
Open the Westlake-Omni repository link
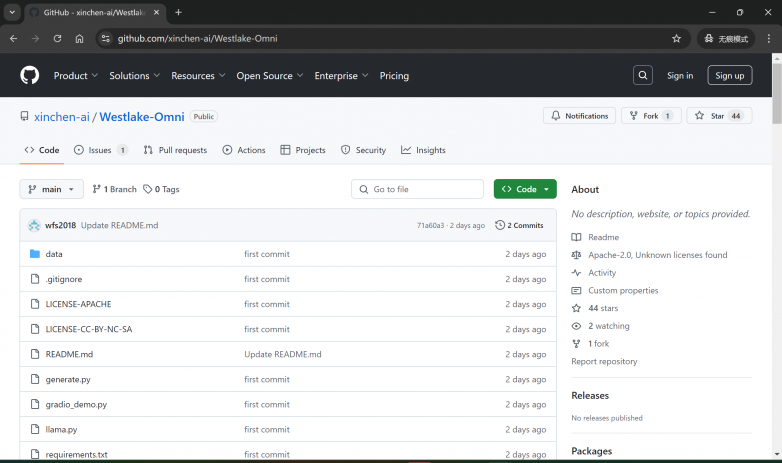pyautogui.click(x=142, y=117)
